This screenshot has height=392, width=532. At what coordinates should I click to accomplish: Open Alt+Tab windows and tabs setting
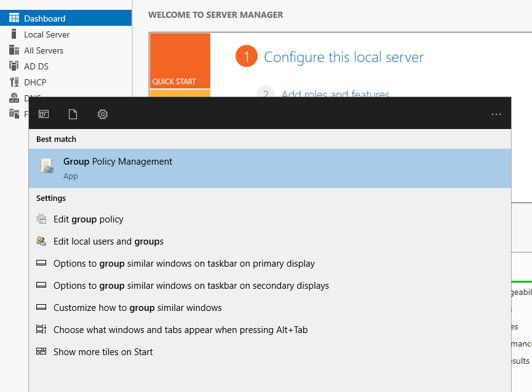180,330
